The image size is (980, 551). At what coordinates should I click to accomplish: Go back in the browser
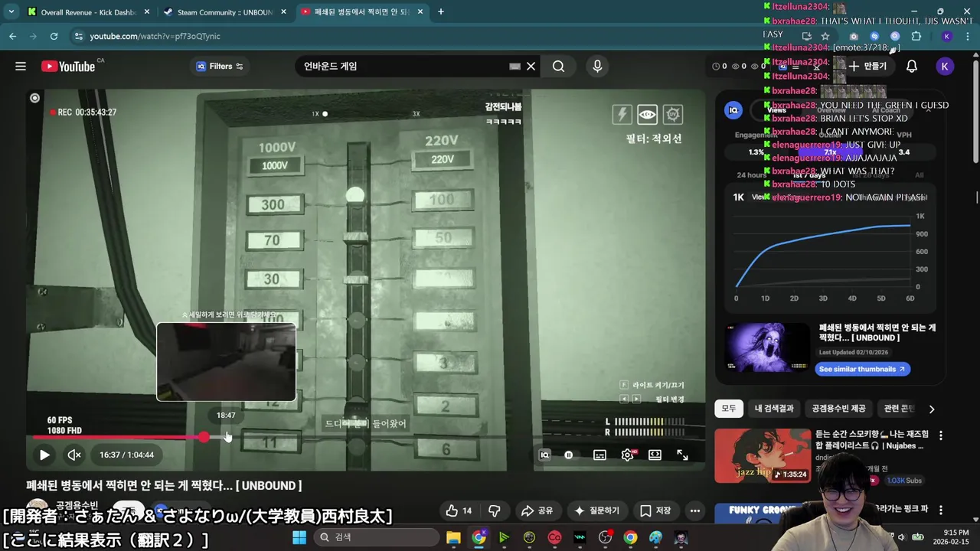(x=13, y=36)
